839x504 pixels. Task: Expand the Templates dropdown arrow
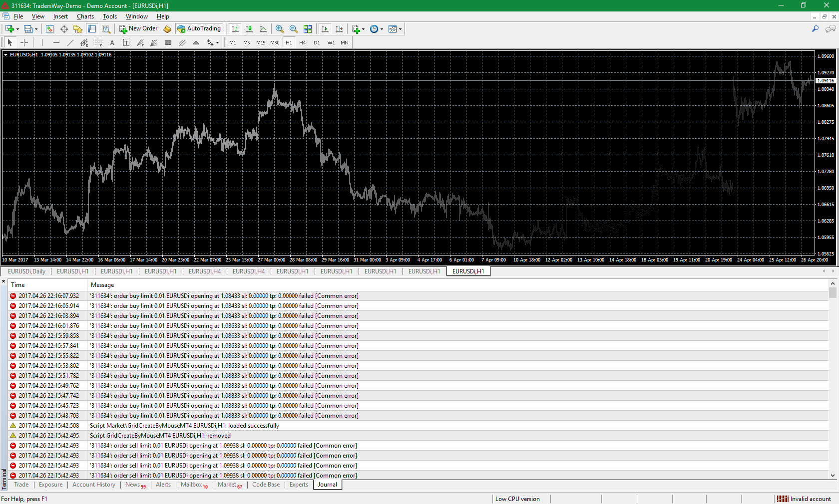point(400,29)
